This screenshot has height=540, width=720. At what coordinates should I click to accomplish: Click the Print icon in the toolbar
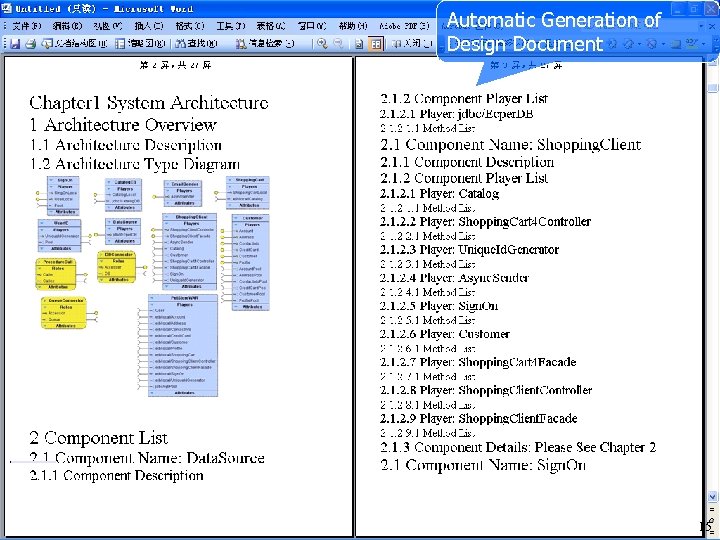pyautogui.click(x=30, y=44)
